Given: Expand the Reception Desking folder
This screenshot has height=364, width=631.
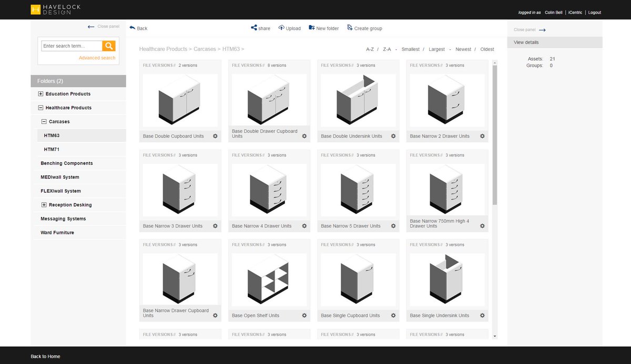Looking at the screenshot, I should (x=44, y=205).
